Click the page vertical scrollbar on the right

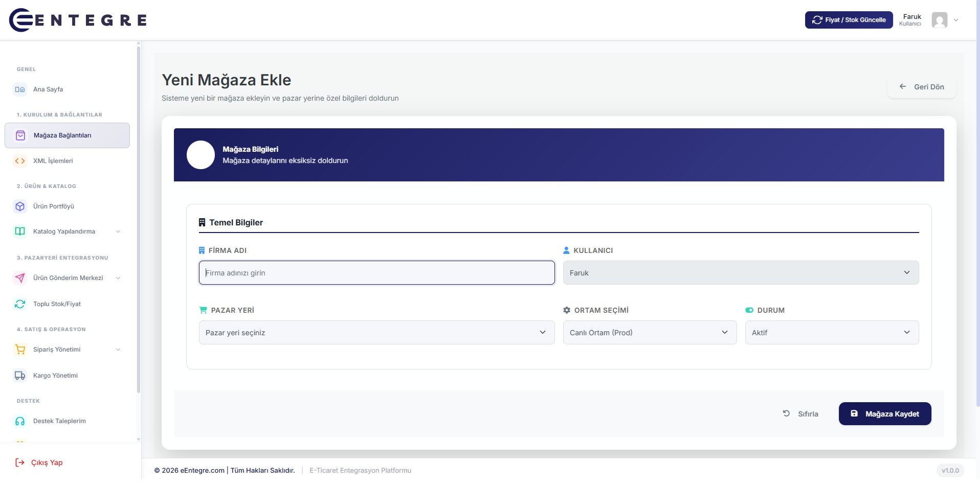(977, 204)
